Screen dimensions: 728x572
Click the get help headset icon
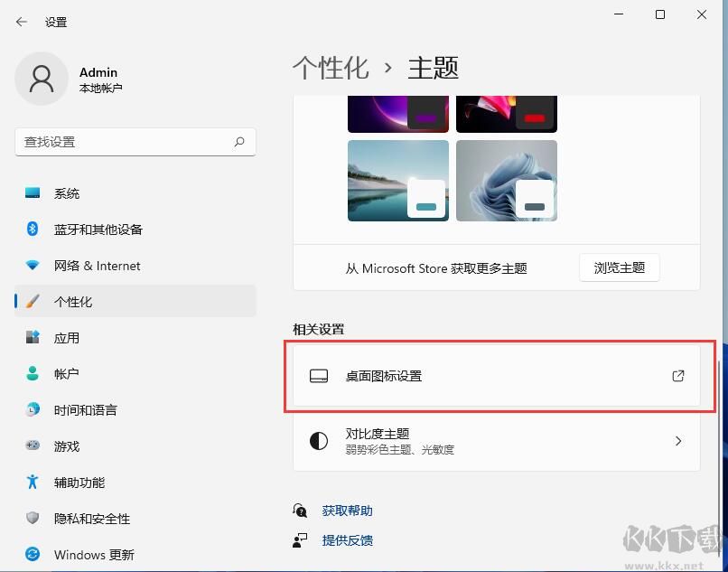[300, 511]
